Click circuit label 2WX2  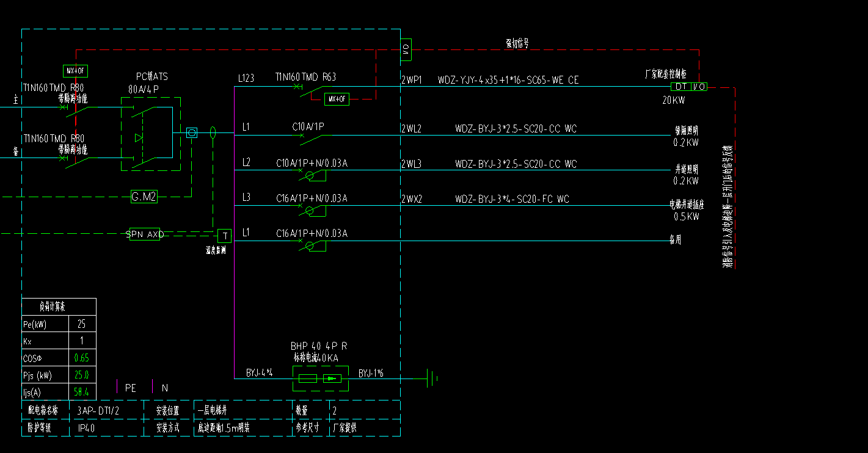tap(412, 199)
